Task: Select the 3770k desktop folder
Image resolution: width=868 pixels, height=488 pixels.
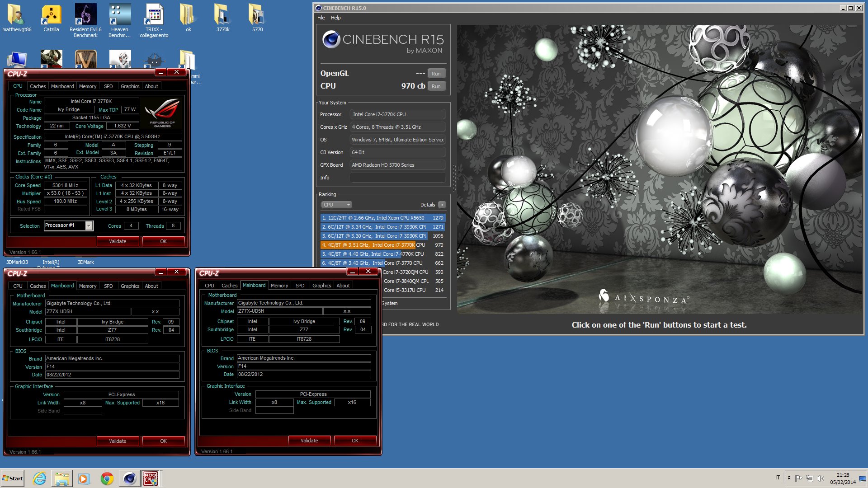Action: click(x=223, y=18)
